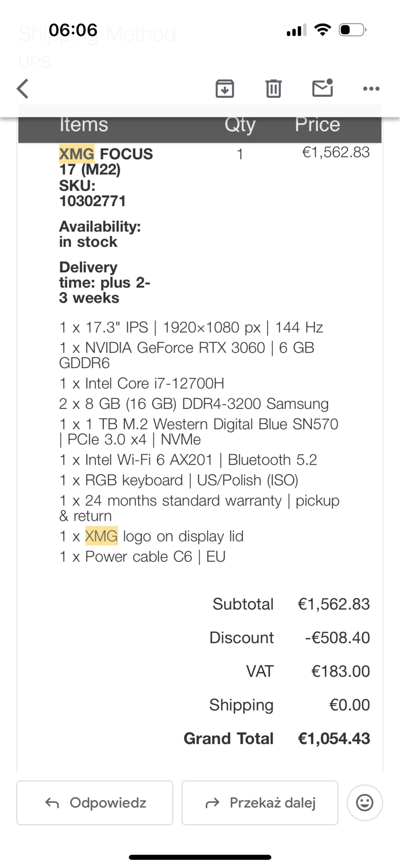Tap highlighted XMG in logo on display lid
This screenshot has width=400, height=868.
[102, 536]
